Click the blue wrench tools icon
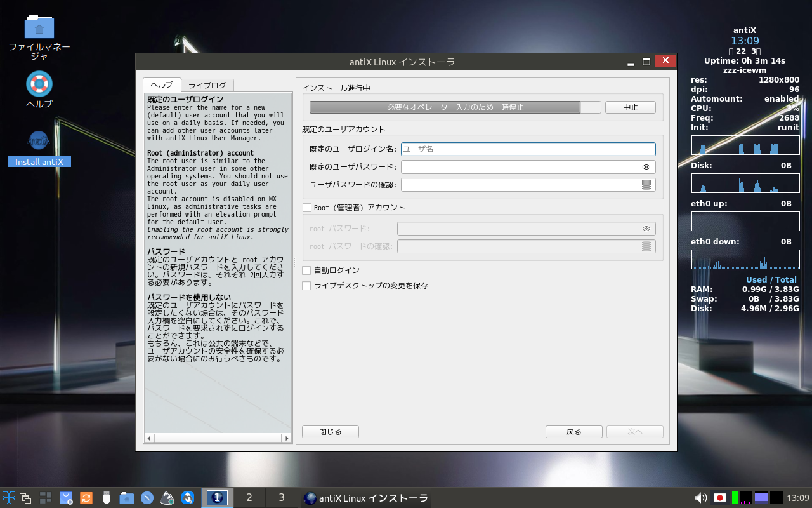The height and width of the screenshot is (508, 812). tap(188, 498)
